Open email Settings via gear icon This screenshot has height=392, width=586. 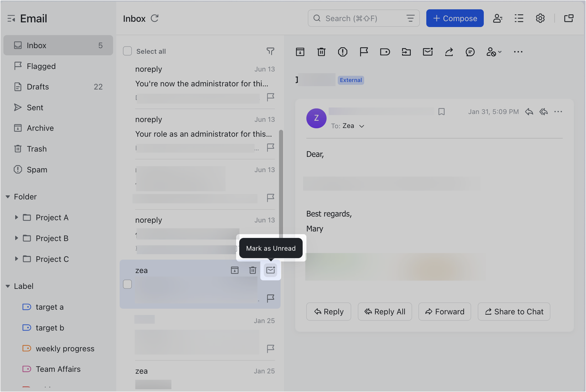[x=540, y=18]
